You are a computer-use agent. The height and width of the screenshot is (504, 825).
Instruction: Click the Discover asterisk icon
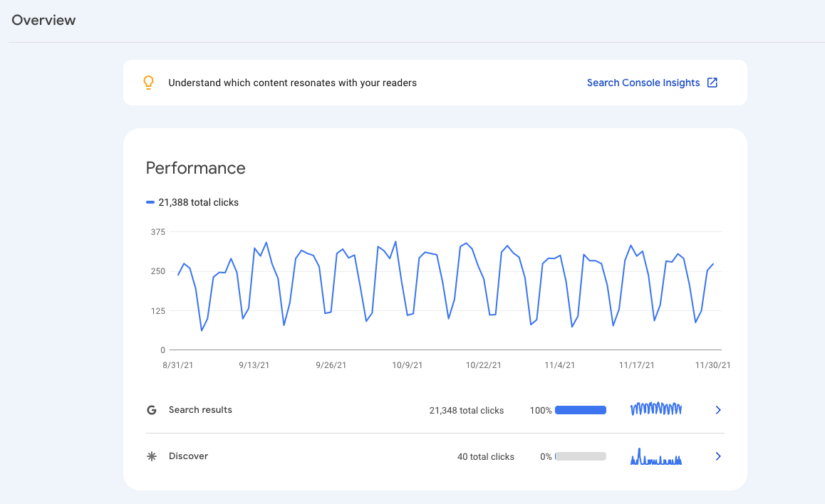click(151, 456)
